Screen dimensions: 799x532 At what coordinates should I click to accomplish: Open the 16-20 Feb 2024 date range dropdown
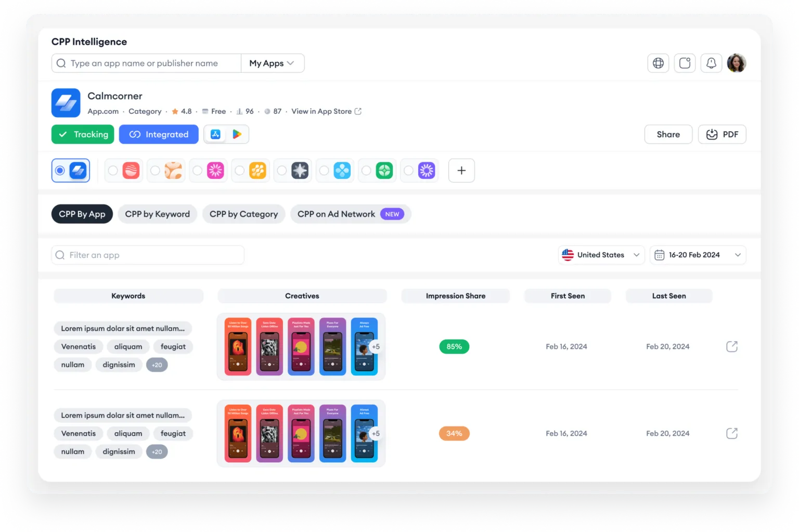(698, 255)
